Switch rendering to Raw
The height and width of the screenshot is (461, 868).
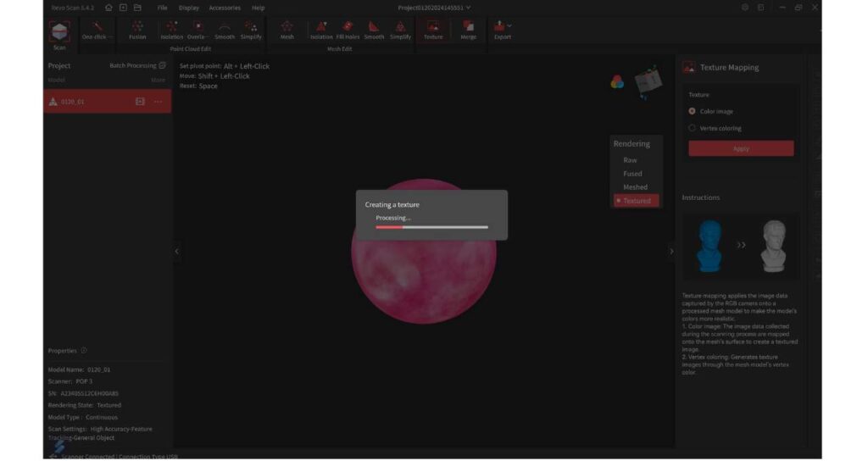(x=630, y=160)
